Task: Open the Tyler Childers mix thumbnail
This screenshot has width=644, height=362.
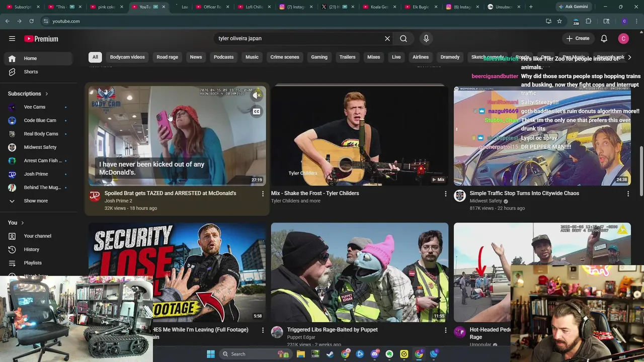Action: pos(360,136)
